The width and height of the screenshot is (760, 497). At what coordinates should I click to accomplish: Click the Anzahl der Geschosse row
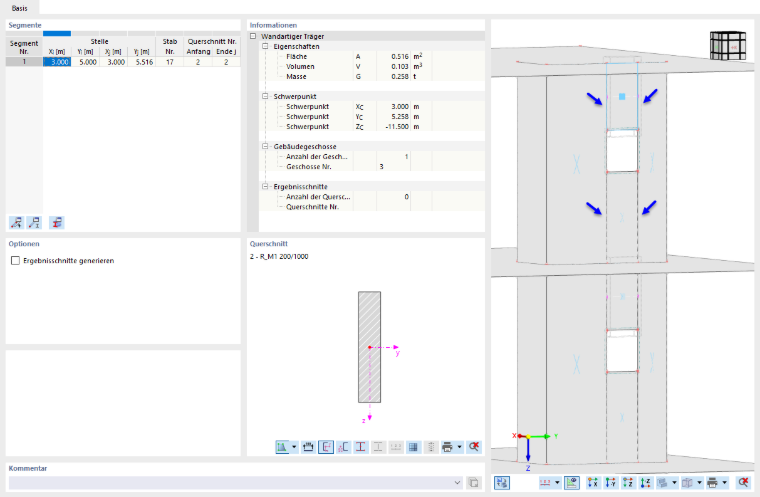coord(372,157)
